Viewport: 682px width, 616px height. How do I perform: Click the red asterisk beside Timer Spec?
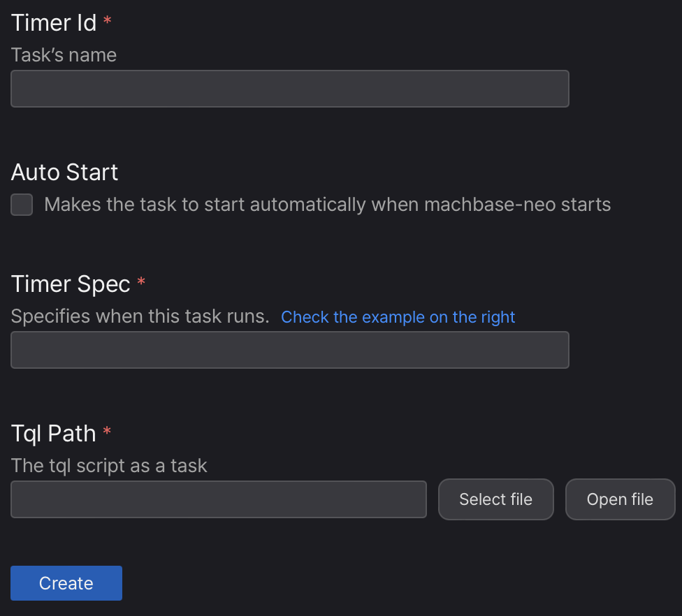[x=141, y=282]
